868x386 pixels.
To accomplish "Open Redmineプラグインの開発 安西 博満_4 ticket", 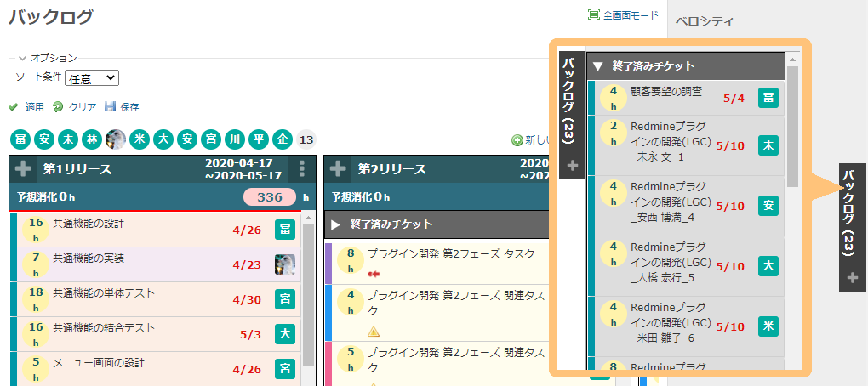I will click(671, 202).
